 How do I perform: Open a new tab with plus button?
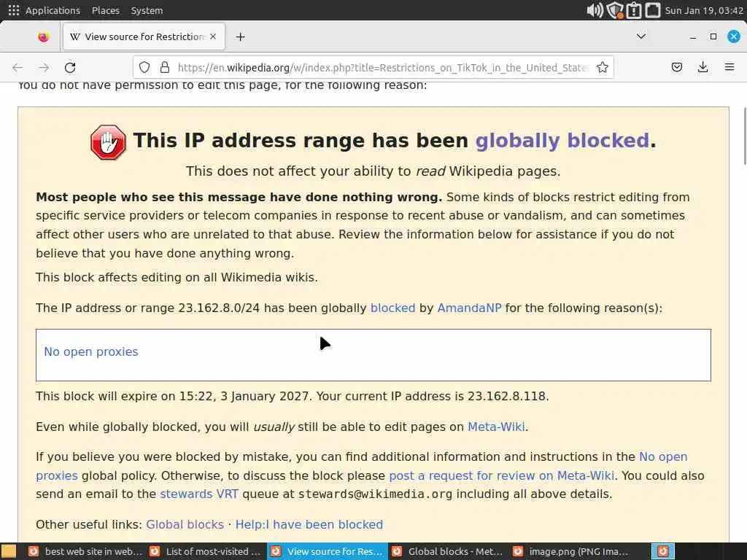(240, 36)
